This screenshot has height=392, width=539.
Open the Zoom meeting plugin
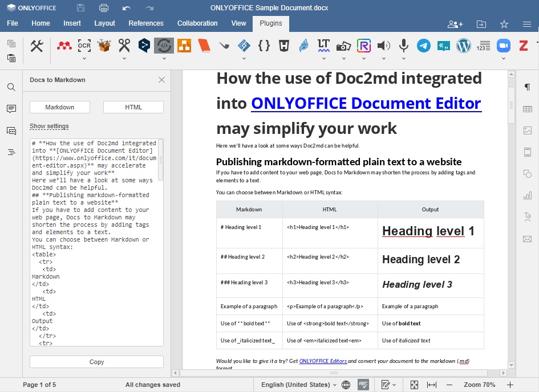[x=503, y=46]
